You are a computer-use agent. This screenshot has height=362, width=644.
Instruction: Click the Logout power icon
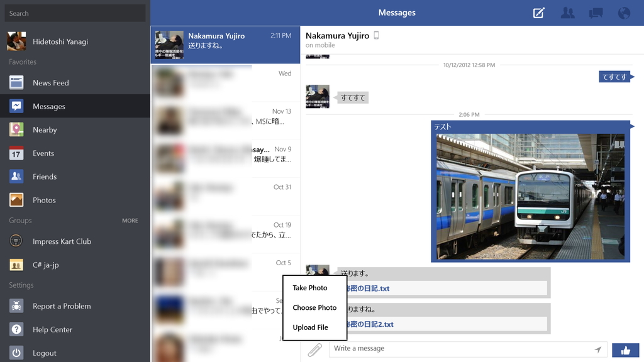click(16, 353)
